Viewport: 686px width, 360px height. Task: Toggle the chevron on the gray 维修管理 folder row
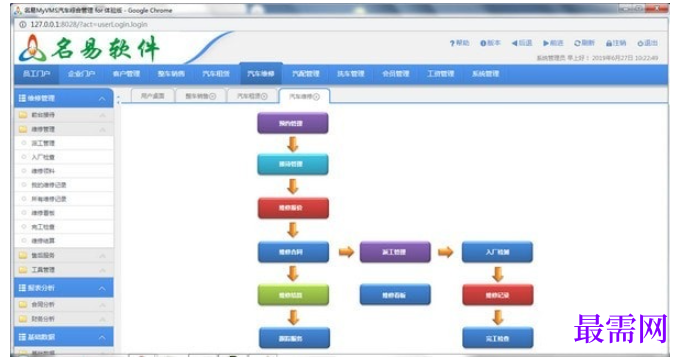102,130
